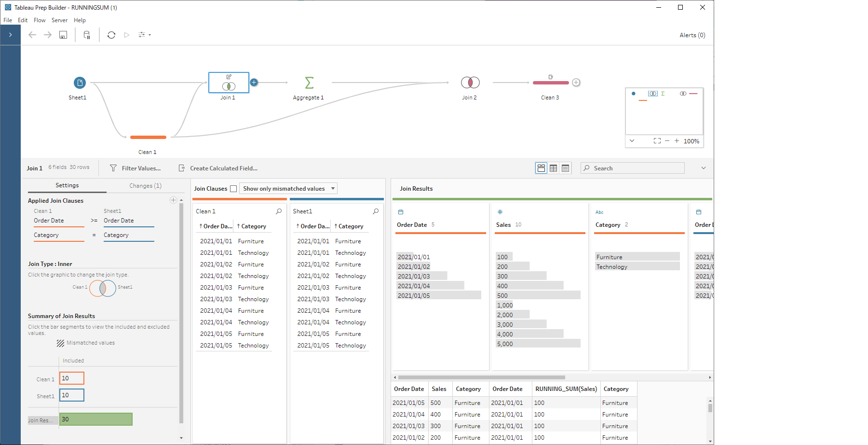Select Technology in Category profile card
868x445 pixels.
637,266
